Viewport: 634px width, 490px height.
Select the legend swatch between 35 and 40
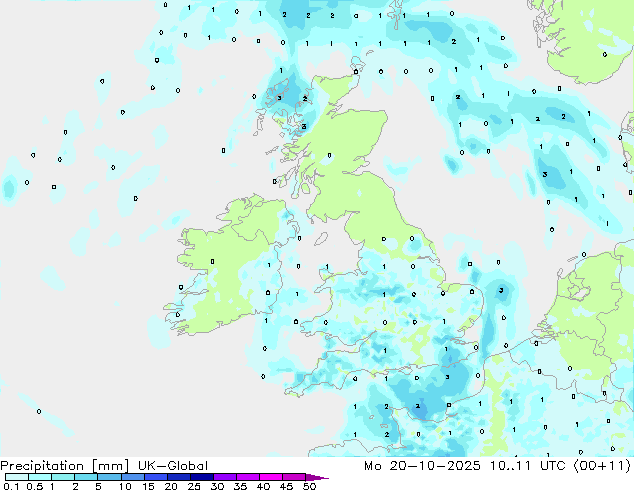pyautogui.click(x=247, y=477)
